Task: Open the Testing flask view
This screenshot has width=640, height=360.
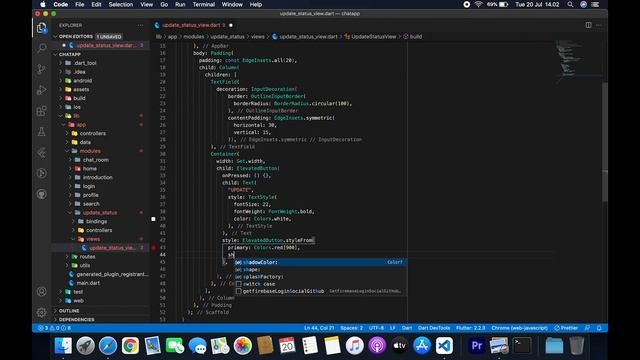Action: [x=42, y=131]
